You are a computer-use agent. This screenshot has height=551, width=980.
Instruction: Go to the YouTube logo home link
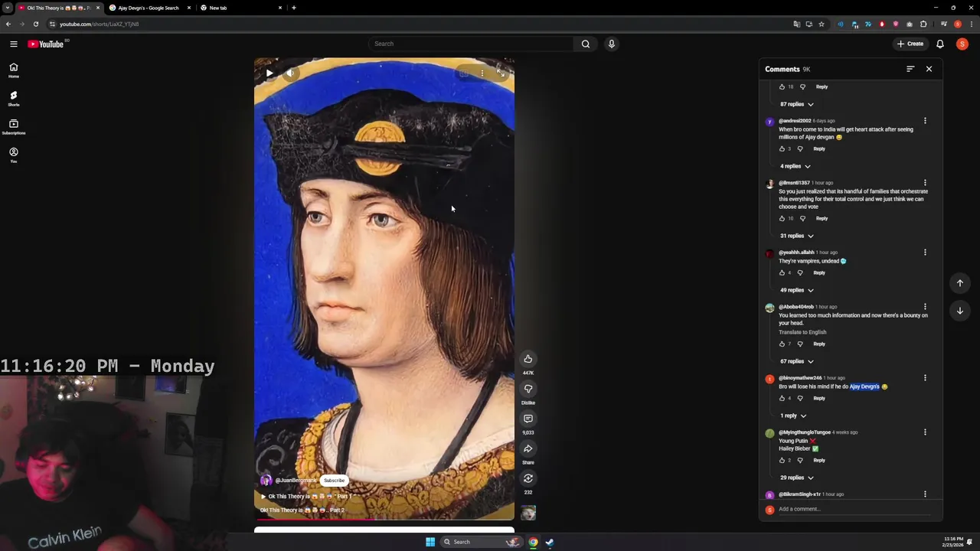tap(46, 44)
